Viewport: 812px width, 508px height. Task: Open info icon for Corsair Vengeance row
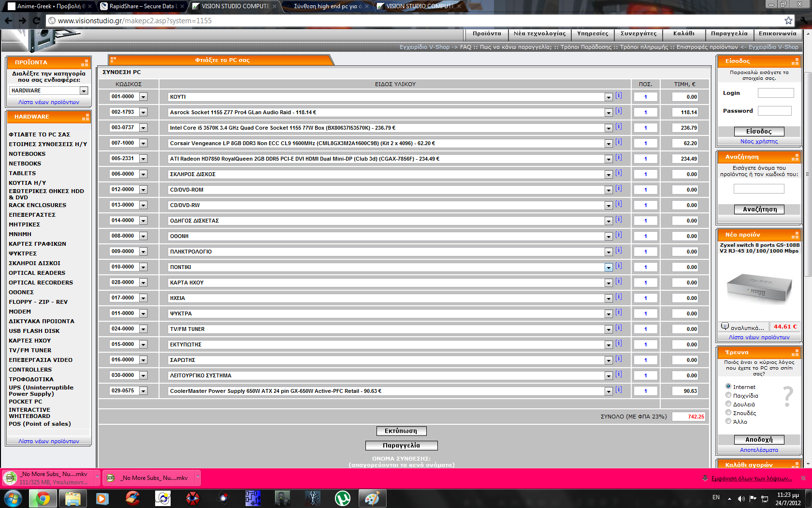pyautogui.click(x=619, y=142)
